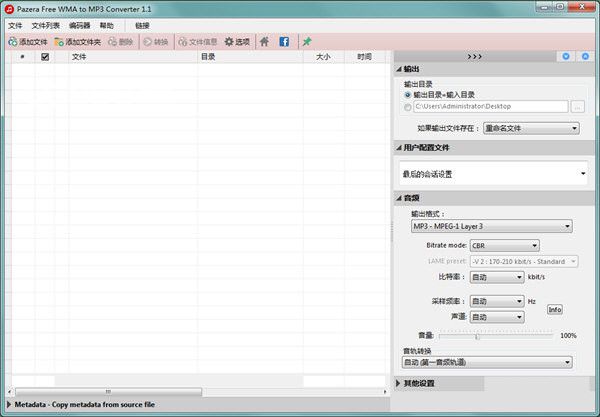Click the blue collapse-all up arrow icon
This screenshot has height=417, width=600.
point(585,56)
